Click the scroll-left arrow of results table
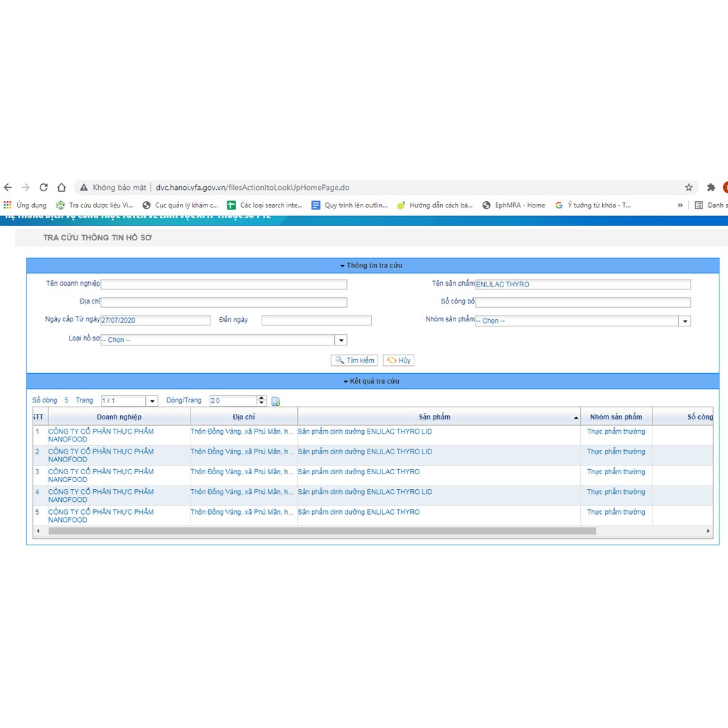728x728 pixels. point(38,530)
